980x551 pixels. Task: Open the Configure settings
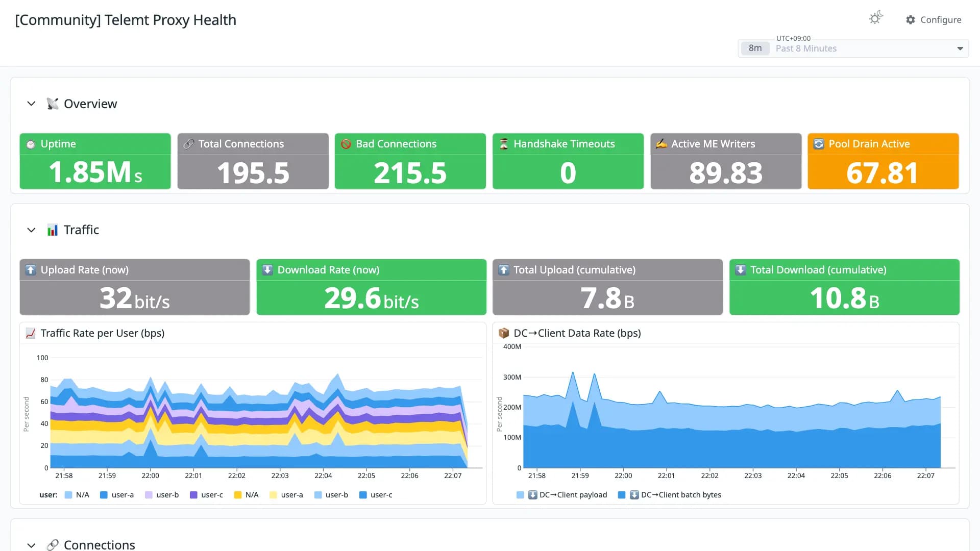[934, 19]
